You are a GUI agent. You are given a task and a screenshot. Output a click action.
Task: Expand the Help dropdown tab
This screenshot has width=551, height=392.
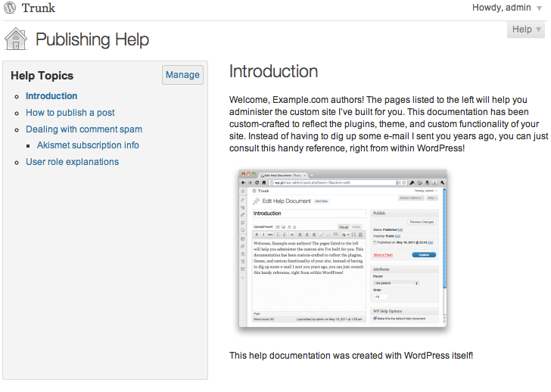[x=527, y=30]
